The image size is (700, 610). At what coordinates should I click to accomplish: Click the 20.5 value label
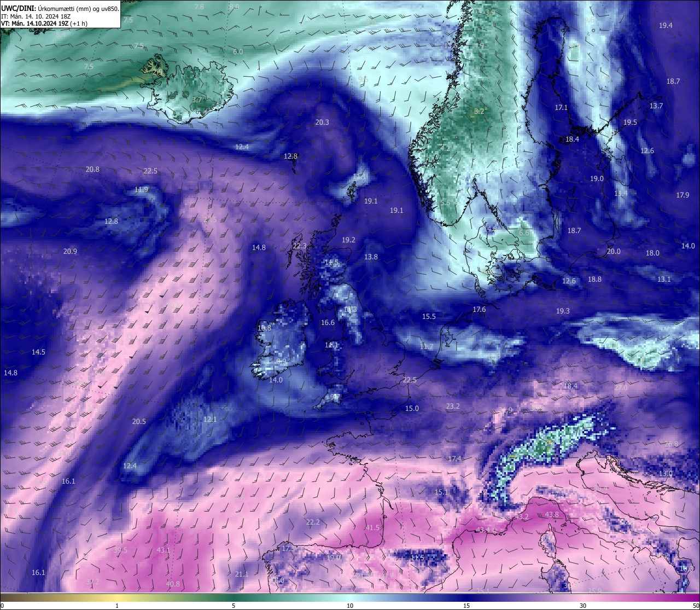(139, 421)
